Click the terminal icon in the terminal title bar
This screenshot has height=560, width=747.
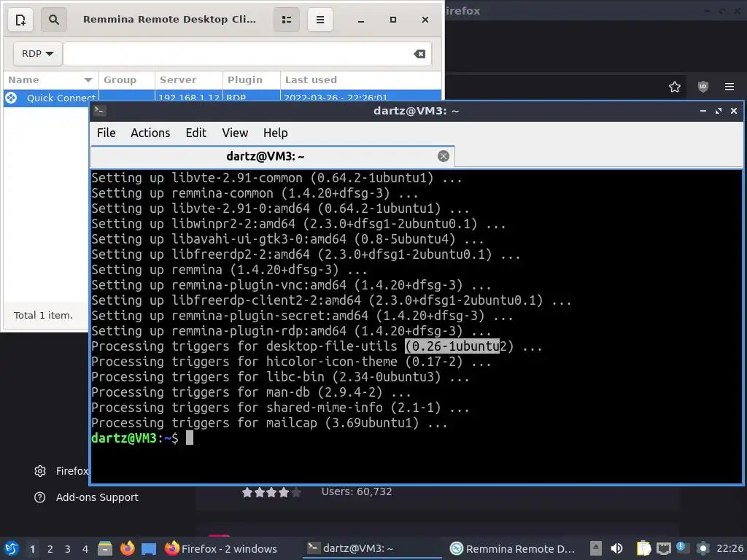tap(99, 111)
